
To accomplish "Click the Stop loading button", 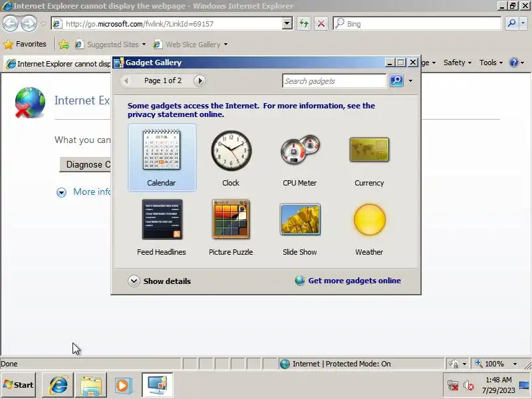I will pyautogui.click(x=321, y=24).
